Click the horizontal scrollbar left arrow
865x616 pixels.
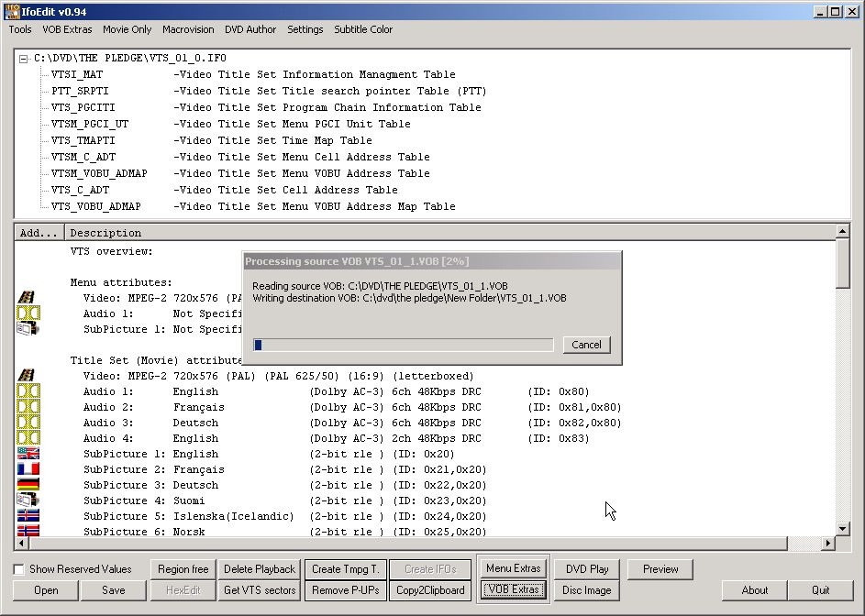coord(21,544)
